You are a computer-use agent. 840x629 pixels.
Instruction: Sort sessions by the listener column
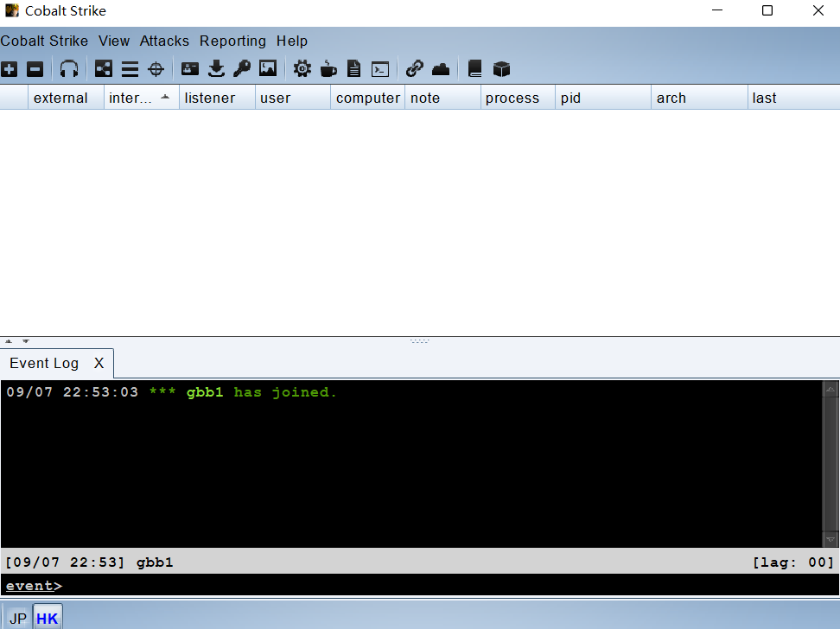pos(217,98)
